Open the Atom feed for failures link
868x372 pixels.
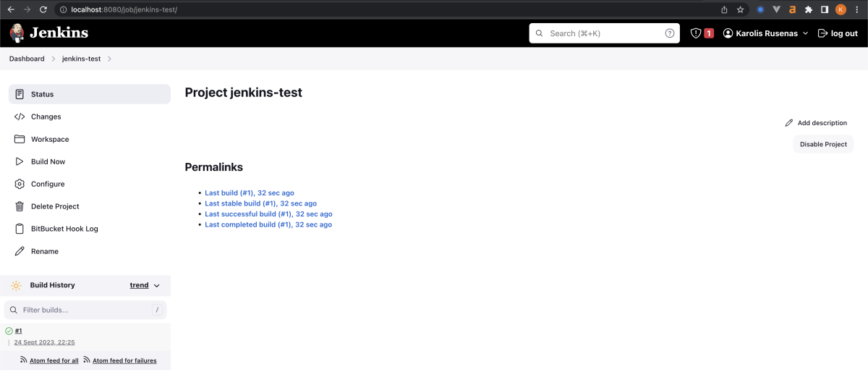pos(124,360)
